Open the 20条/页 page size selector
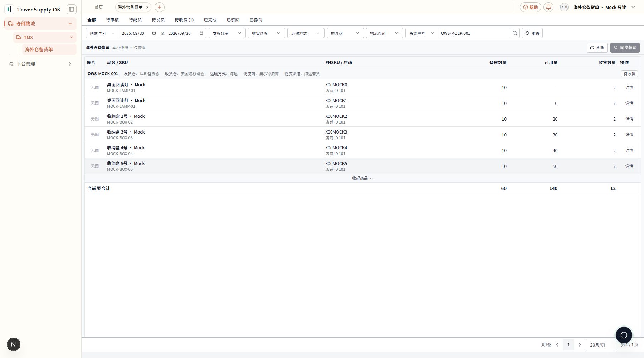Image resolution: width=644 pixels, height=358 pixels. tap(602, 345)
